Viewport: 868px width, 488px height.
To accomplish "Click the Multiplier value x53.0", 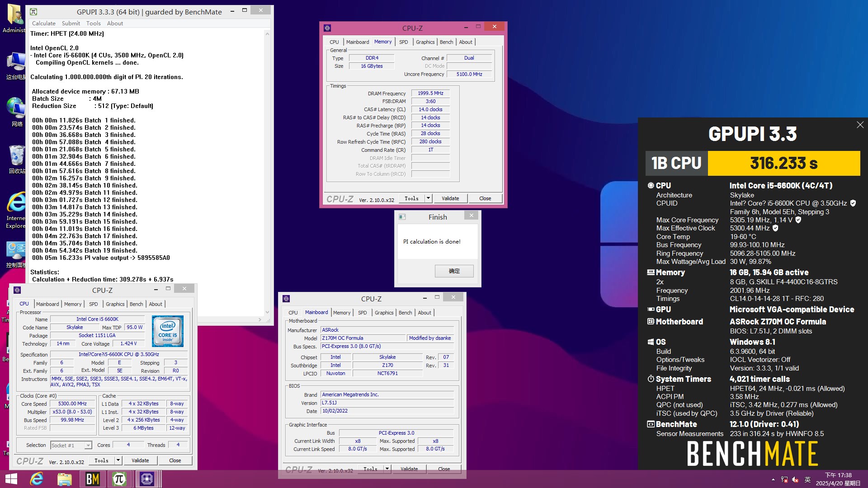I will [x=72, y=412].
